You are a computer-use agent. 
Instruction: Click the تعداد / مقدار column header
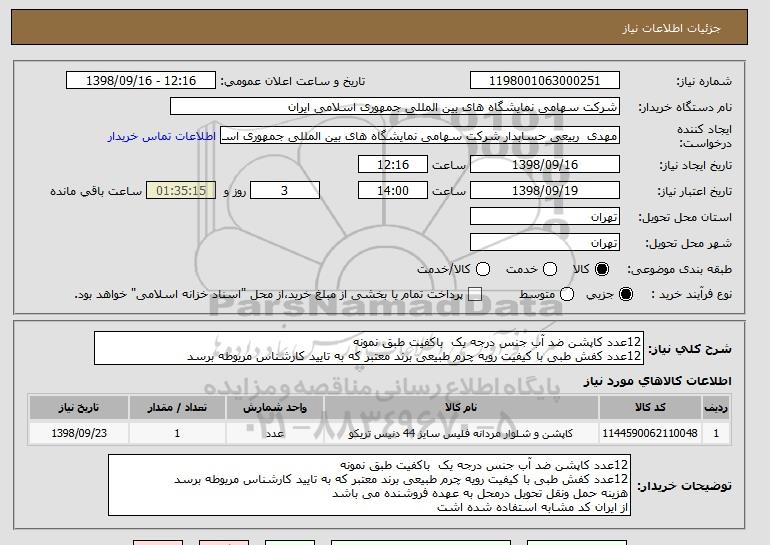tap(177, 408)
